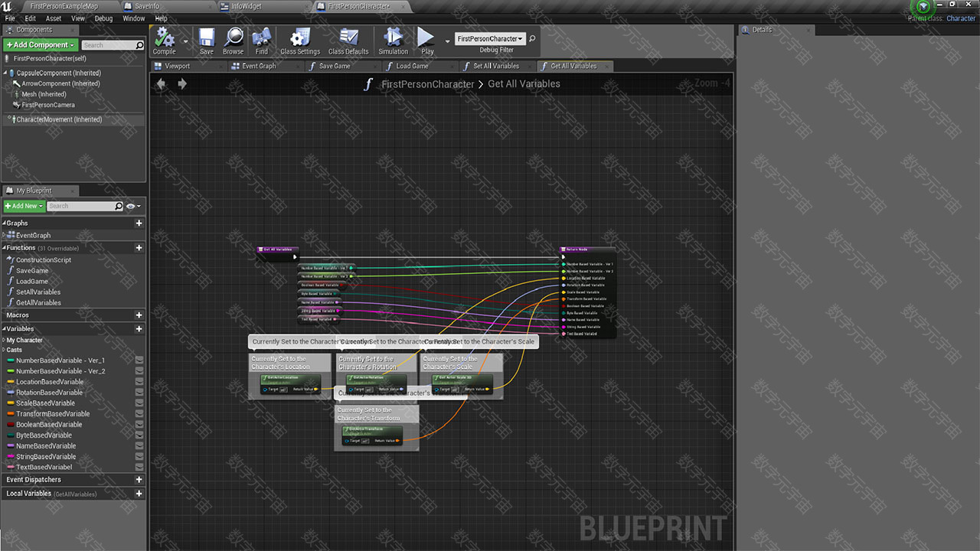Toggle visibility eye for NumberBasedVariable - Ver_1
The width and height of the screenshot is (980, 551).
[139, 360]
